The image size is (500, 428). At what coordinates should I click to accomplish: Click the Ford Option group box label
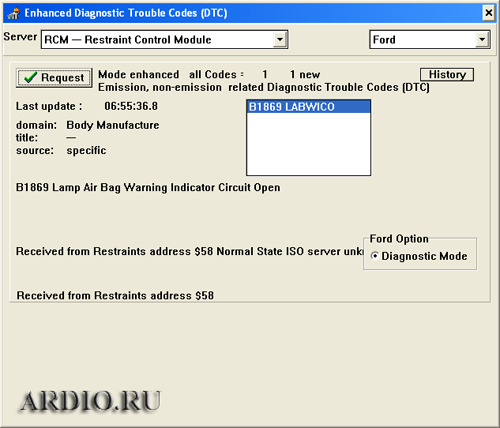399,239
